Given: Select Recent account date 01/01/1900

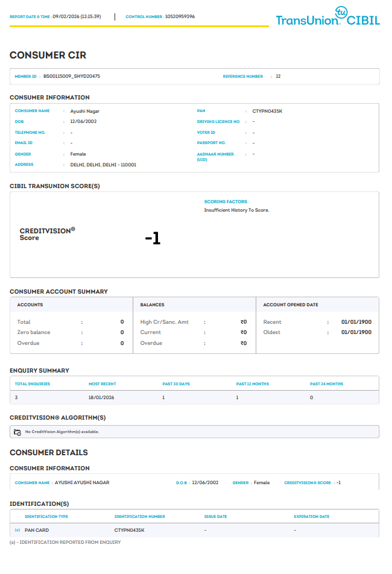Looking at the screenshot, I should pyautogui.click(x=356, y=322).
